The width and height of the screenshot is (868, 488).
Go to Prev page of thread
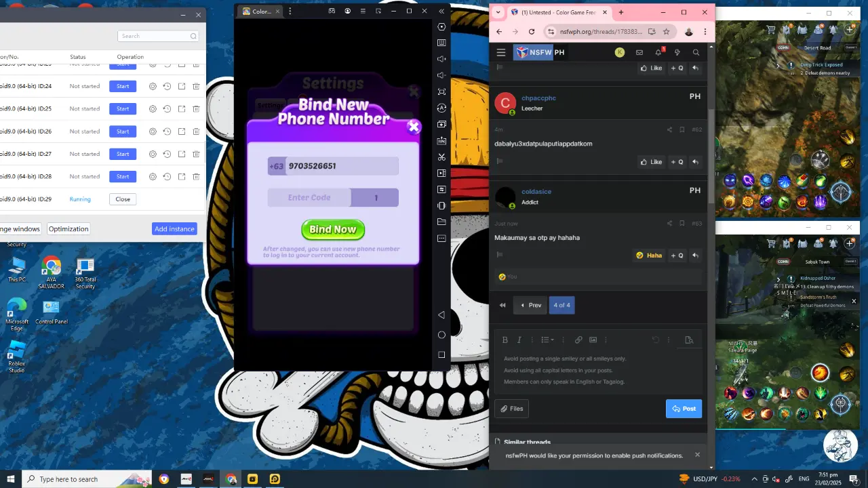click(530, 305)
